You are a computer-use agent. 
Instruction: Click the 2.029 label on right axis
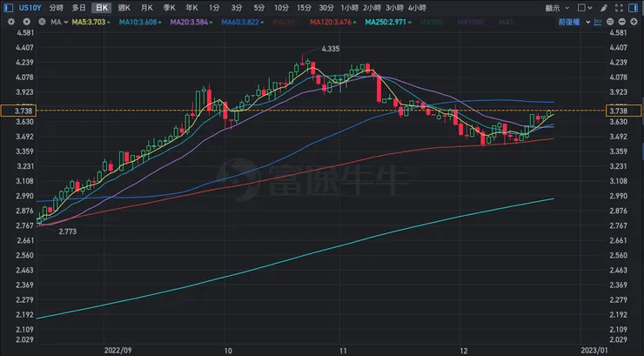(618, 339)
